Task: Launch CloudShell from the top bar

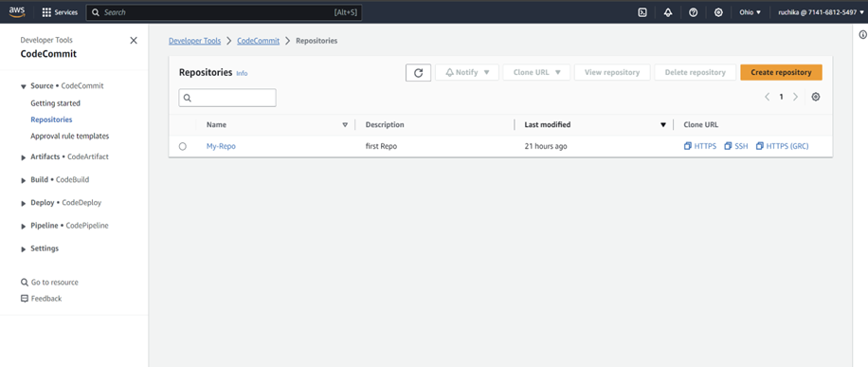Action: [x=642, y=12]
